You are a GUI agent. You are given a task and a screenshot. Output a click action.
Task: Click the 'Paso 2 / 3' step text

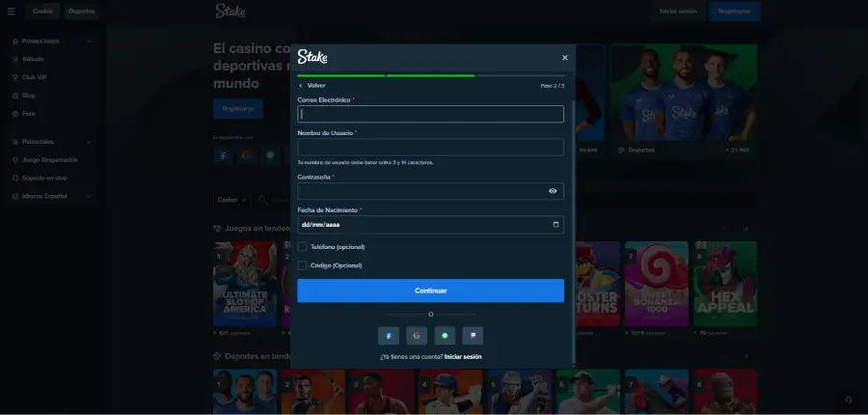[553, 86]
